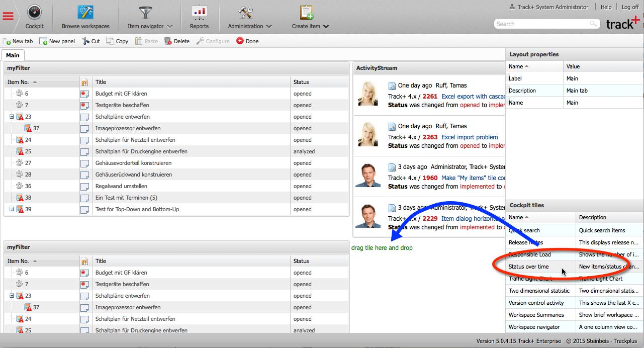The width and height of the screenshot is (644, 348).
Task: Sort Layout properties by Name column
Action: point(534,66)
